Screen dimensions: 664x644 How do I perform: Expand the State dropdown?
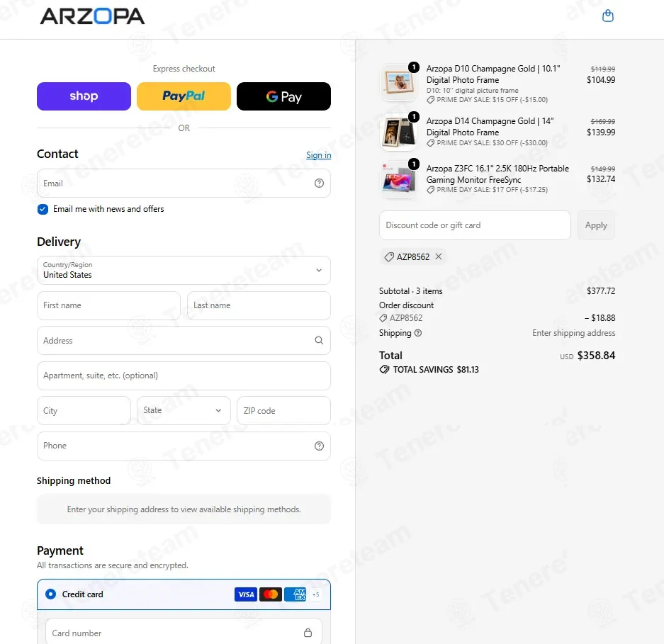click(x=184, y=410)
